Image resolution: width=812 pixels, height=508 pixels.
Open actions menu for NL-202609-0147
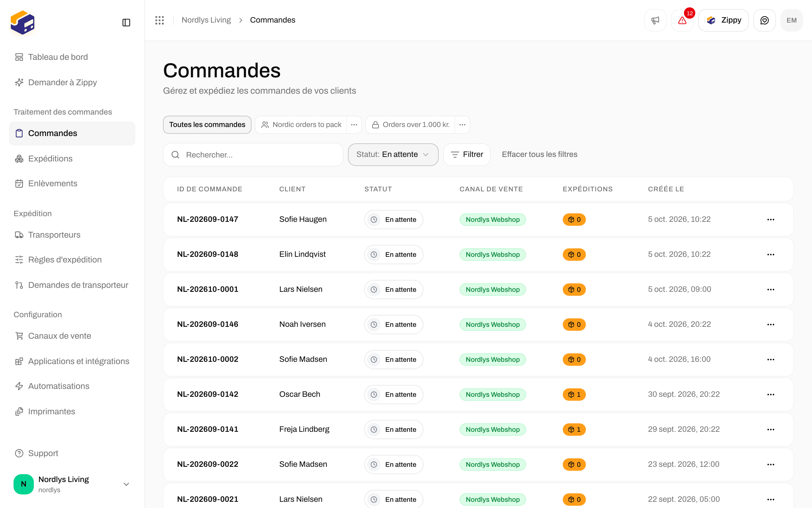771,219
